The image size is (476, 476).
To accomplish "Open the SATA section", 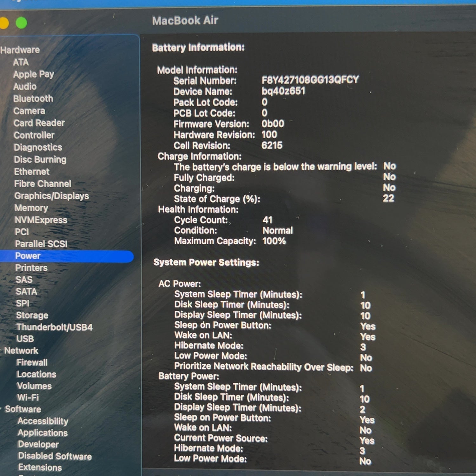I will 26,291.
